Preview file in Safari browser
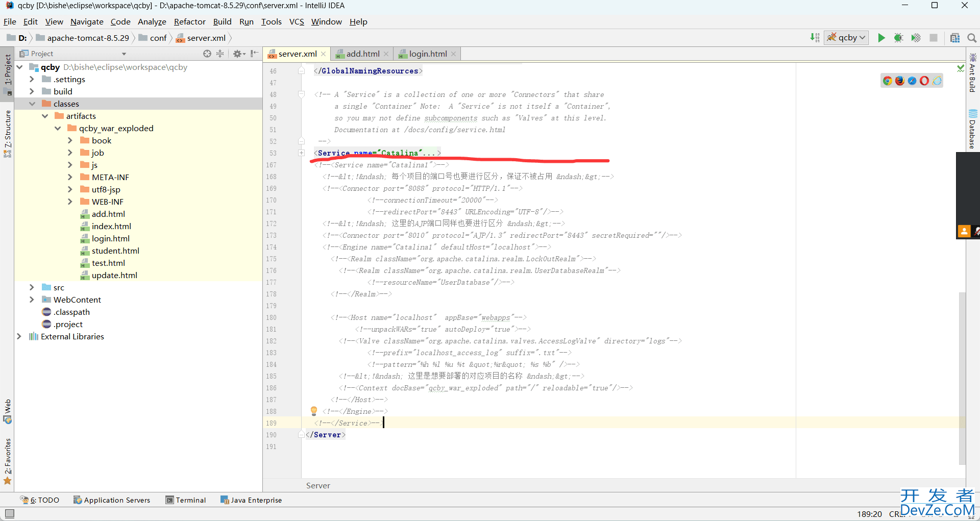The width and height of the screenshot is (980, 521). click(912, 81)
